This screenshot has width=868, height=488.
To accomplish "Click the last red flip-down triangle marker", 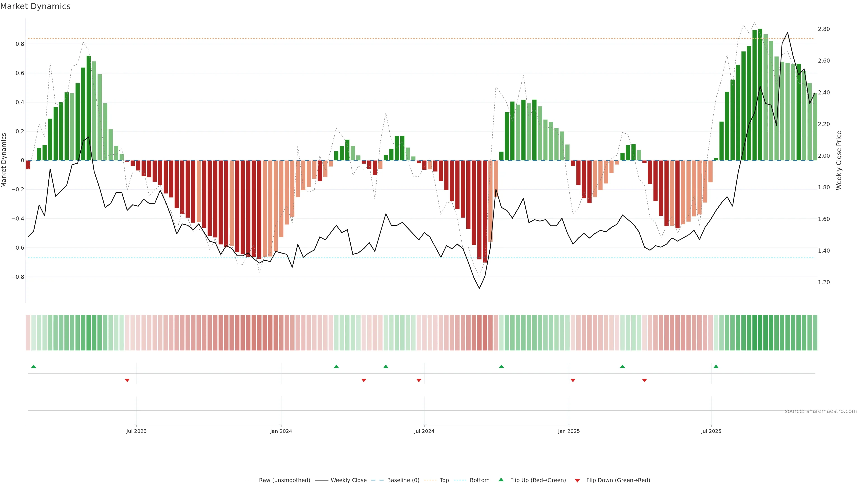I will coord(645,380).
